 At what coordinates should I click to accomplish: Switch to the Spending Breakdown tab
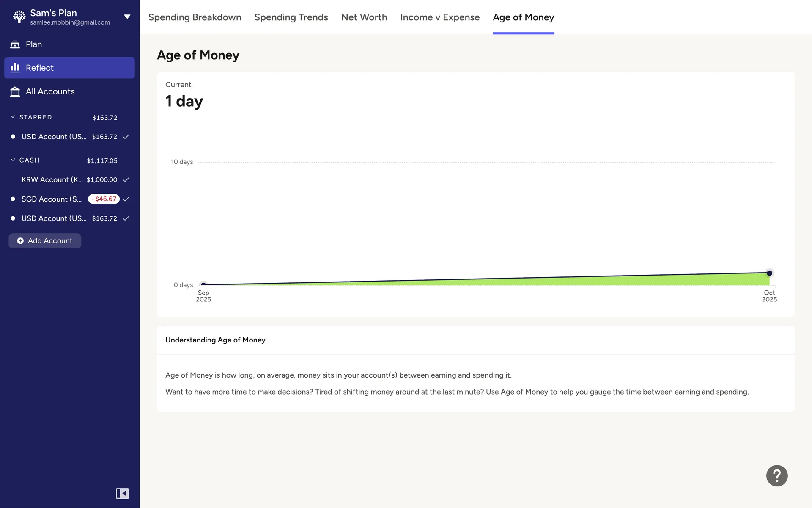pos(195,17)
